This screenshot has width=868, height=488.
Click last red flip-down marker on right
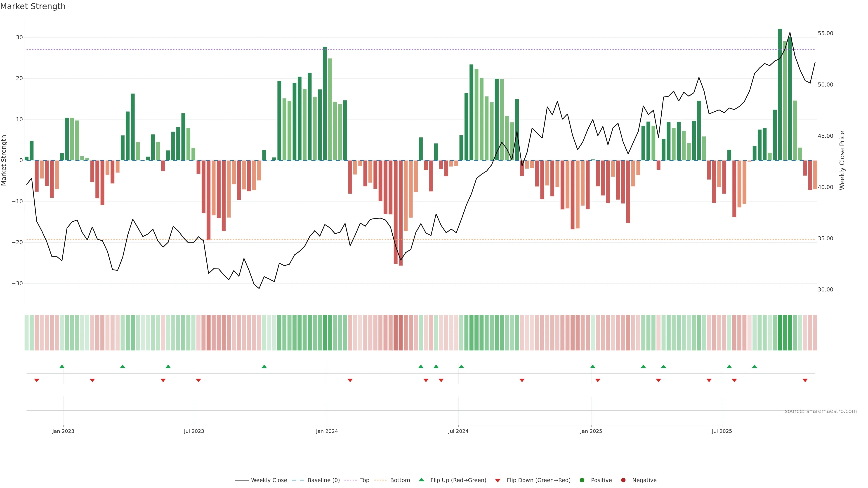[x=805, y=380]
